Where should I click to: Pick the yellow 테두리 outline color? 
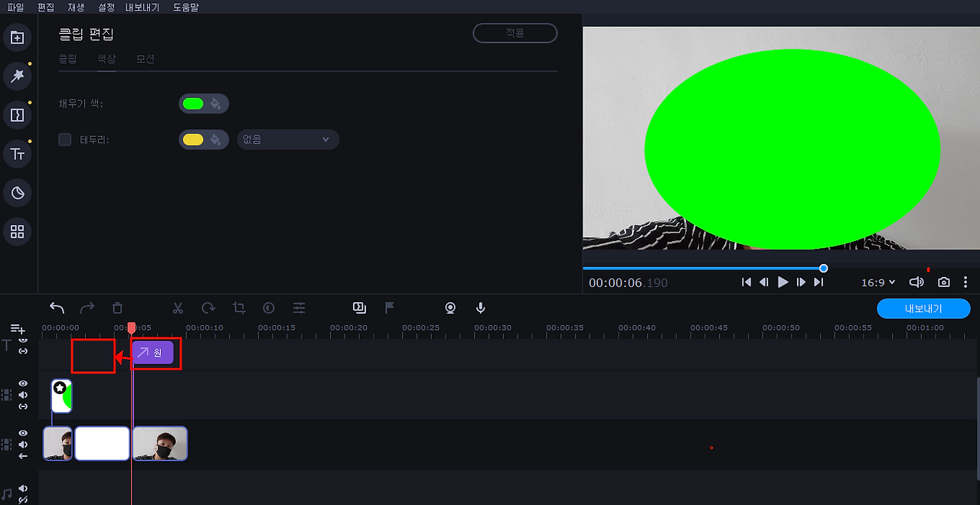coord(193,139)
